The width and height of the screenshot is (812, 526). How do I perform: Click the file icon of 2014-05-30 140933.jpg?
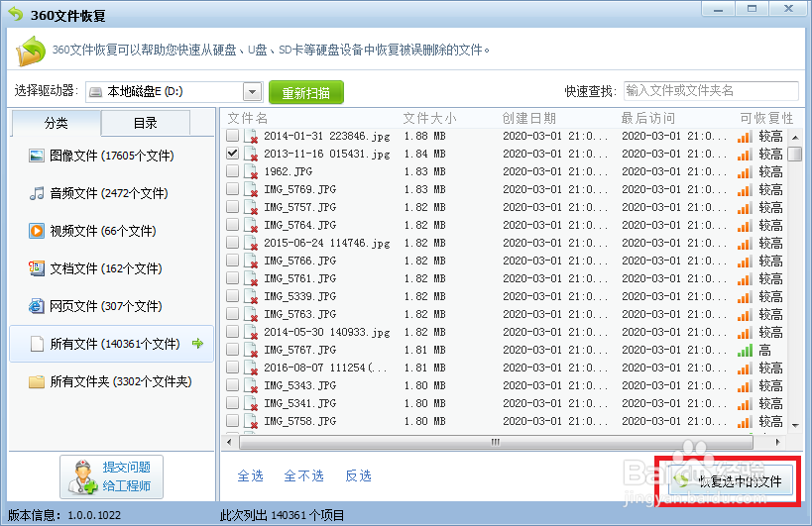251,332
